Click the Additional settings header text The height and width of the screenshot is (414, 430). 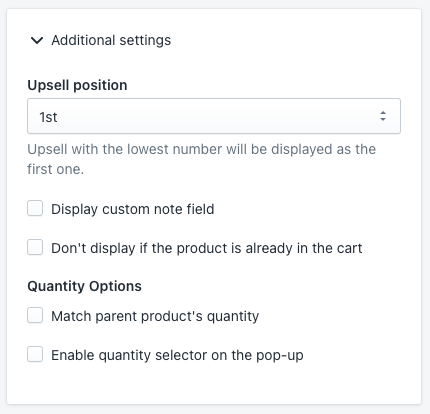coord(111,40)
